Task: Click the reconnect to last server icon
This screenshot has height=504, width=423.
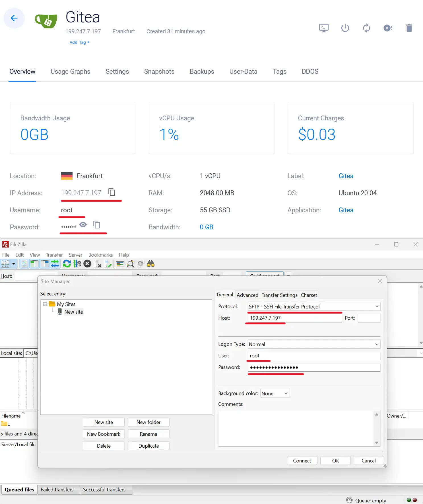Action: tap(108, 264)
